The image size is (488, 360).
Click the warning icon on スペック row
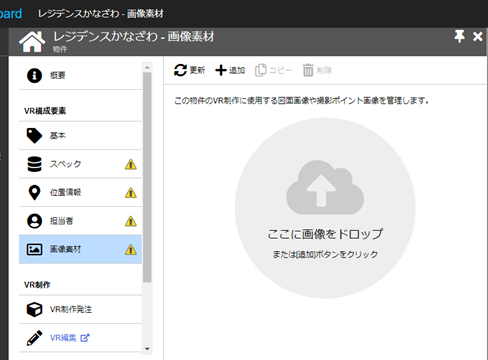pyautogui.click(x=131, y=164)
